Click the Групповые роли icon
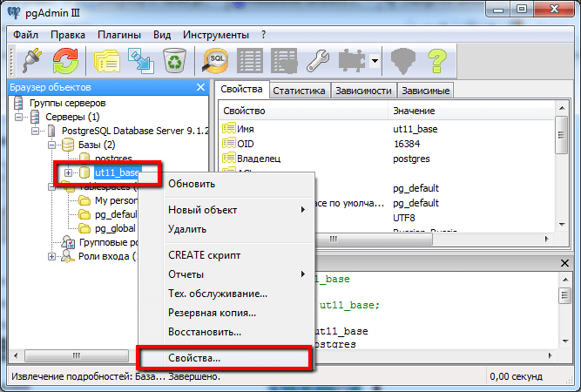Screen dimensions: 581x392 coord(68,243)
